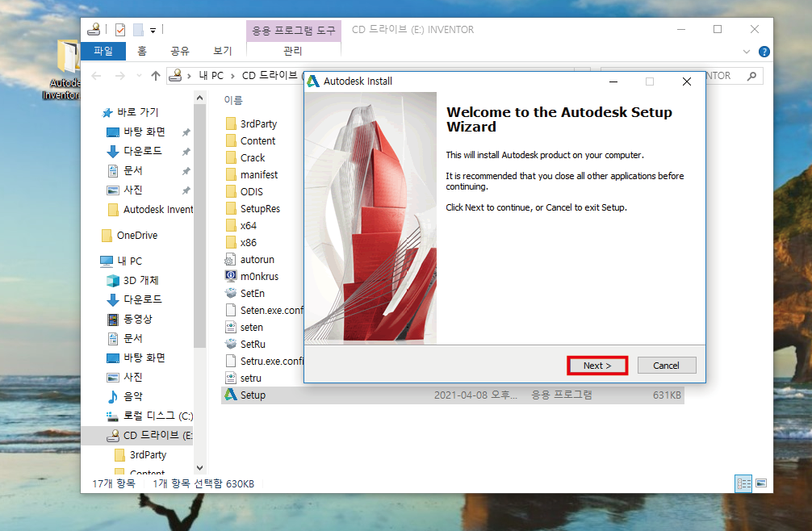Switch to the 공유 ribbon tab
Viewport: 812px width, 531px height.
(180, 51)
